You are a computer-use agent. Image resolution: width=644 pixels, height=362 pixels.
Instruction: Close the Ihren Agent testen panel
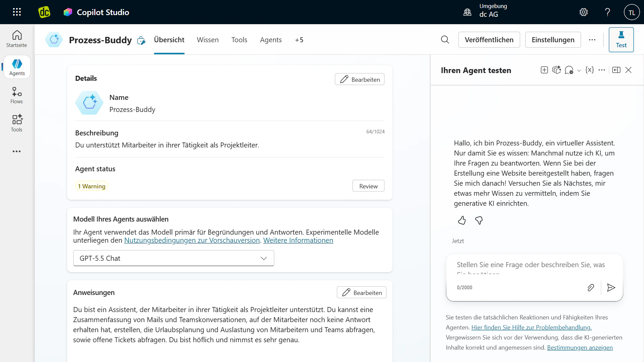(629, 70)
